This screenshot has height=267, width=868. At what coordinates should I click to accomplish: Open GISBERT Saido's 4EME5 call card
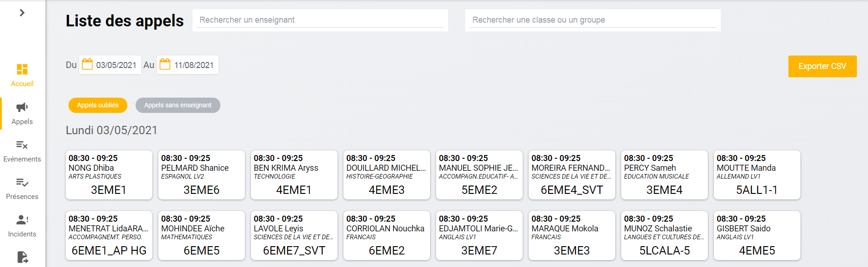point(757,236)
